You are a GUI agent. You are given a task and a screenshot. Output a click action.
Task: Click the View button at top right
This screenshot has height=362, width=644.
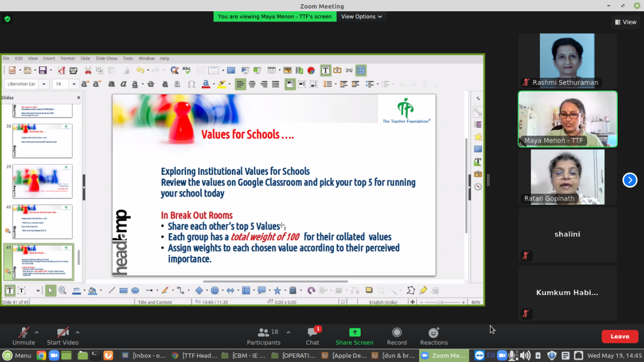click(625, 22)
